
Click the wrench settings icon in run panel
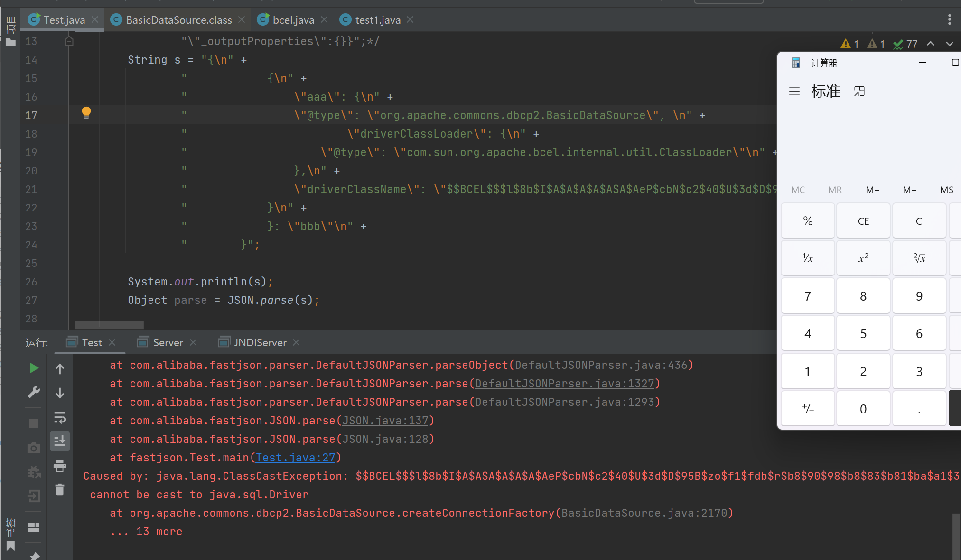tap(34, 393)
